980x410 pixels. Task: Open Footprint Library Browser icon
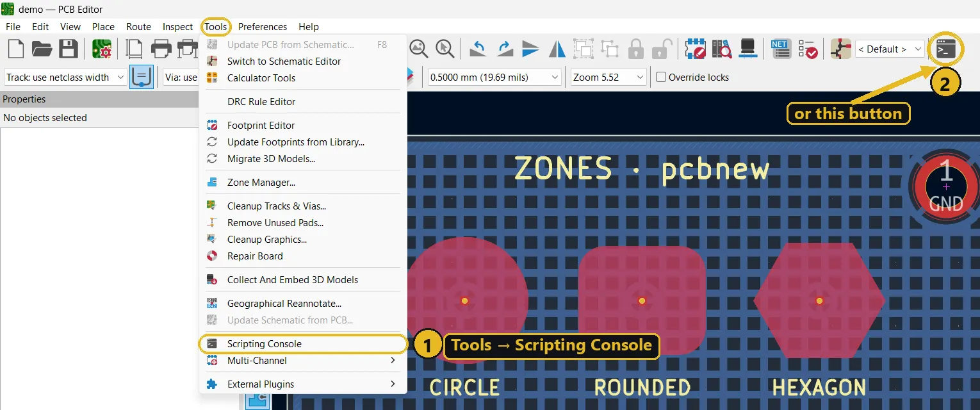(x=721, y=49)
